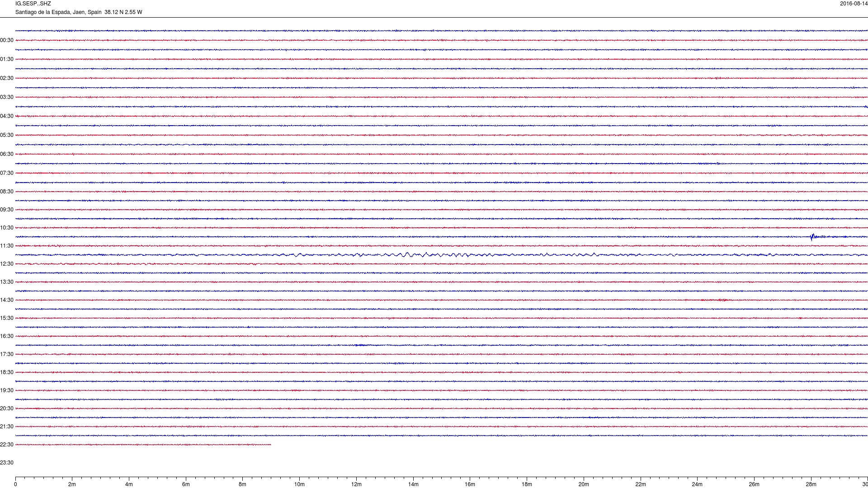Click the 23:30 time label

[x=7, y=463]
